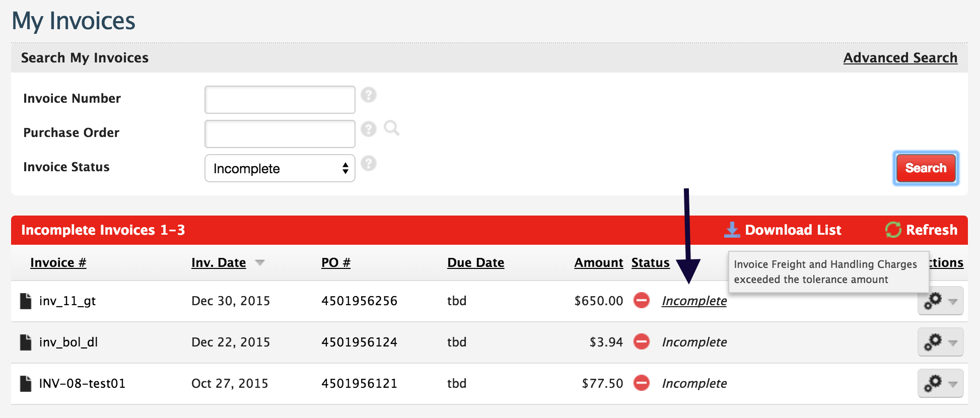Image resolution: width=980 pixels, height=418 pixels.
Task: Click help icon beside Invoice Number field
Action: [369, 95]
